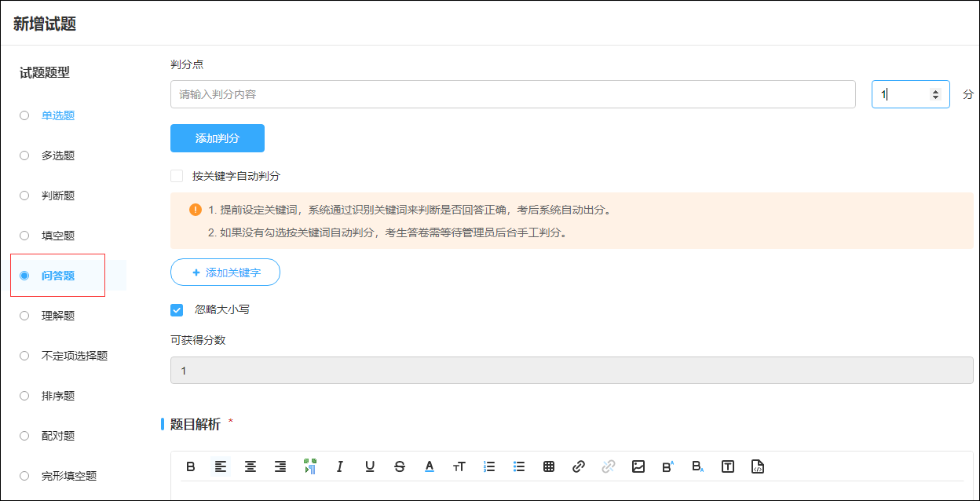The height and width of the screenshot is (501, 980).
Task: Uncheck the 忽略大小写 checkbox
Action: click(177, 310)
